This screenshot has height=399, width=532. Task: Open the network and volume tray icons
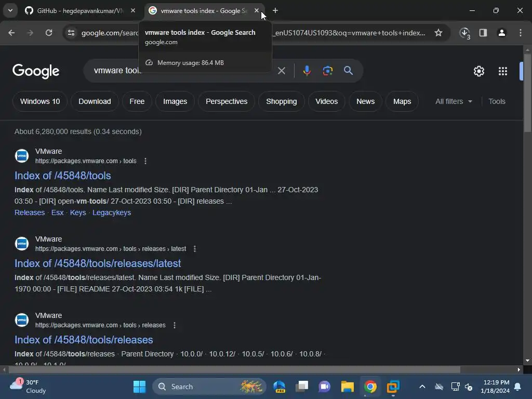pyautogui.click(x=462, y=387)
